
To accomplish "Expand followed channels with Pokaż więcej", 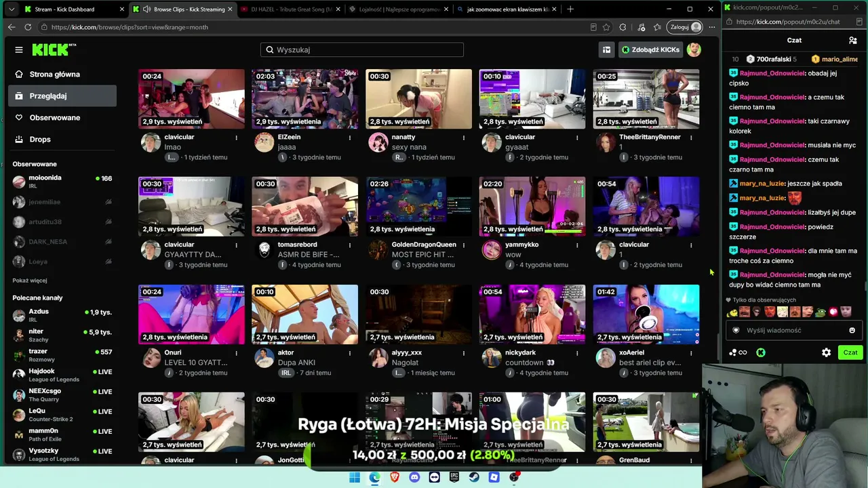I will click(30, 281).
